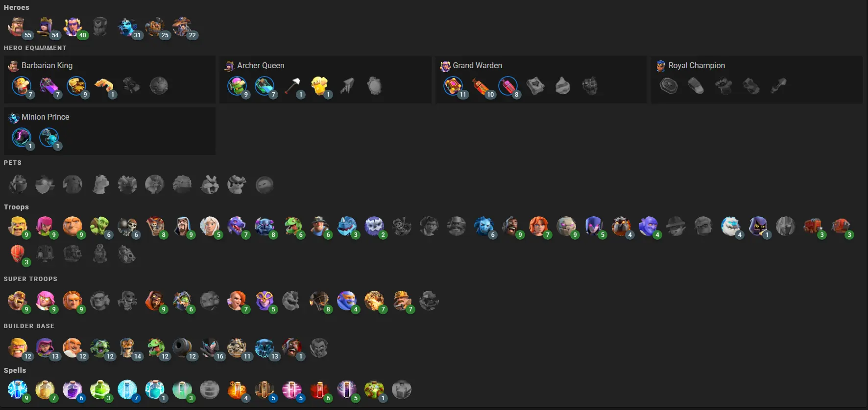868x410 pixels.
Task: Click the Minion Prince hero icon level 31
Action: 127,27
